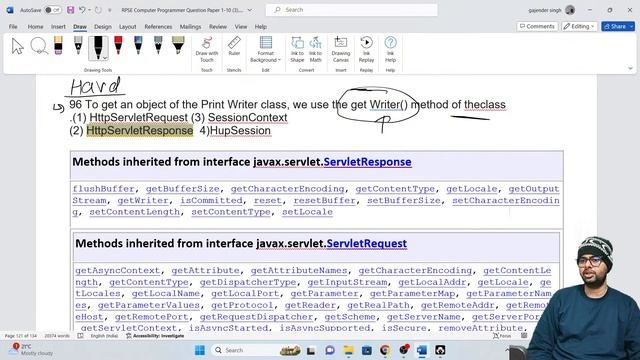640x360 pixels.
Task: Open the Format Background dropdown
Action: [x=265, y=49]
